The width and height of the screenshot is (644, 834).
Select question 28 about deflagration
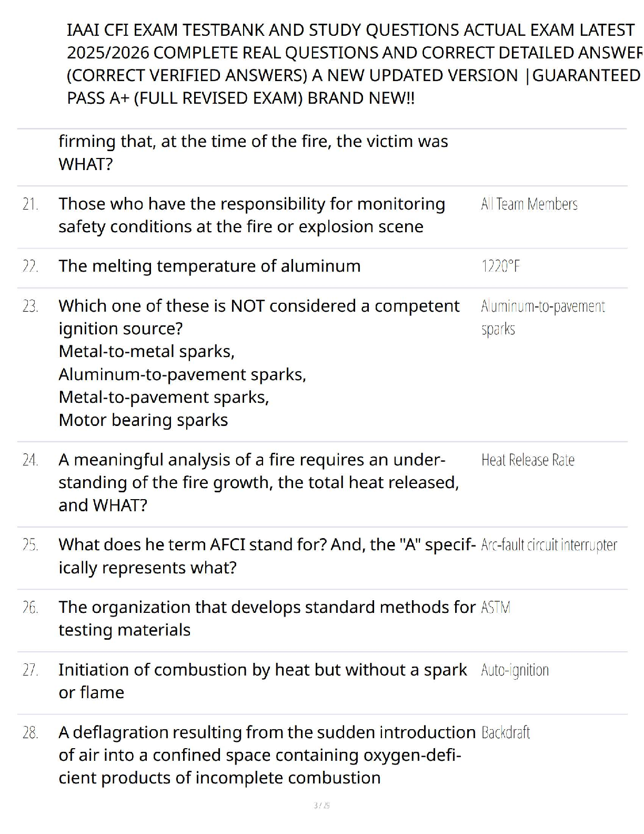click(267, 755)
